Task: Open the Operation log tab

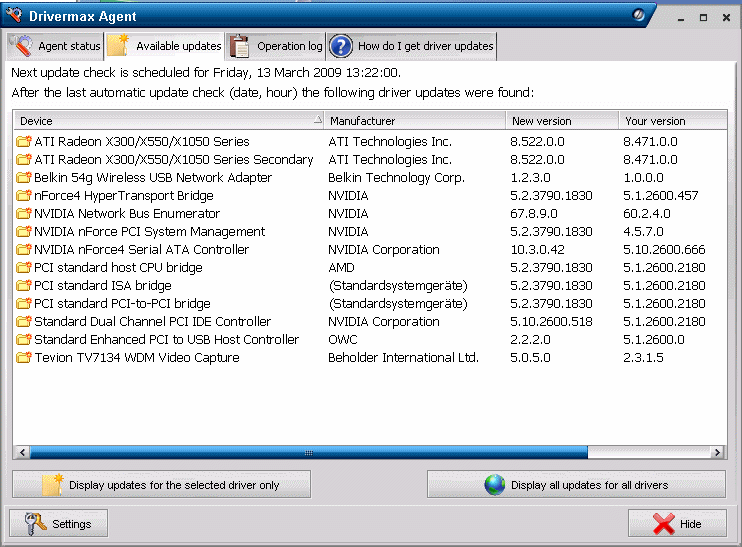Action: click(x=275, y=46)
